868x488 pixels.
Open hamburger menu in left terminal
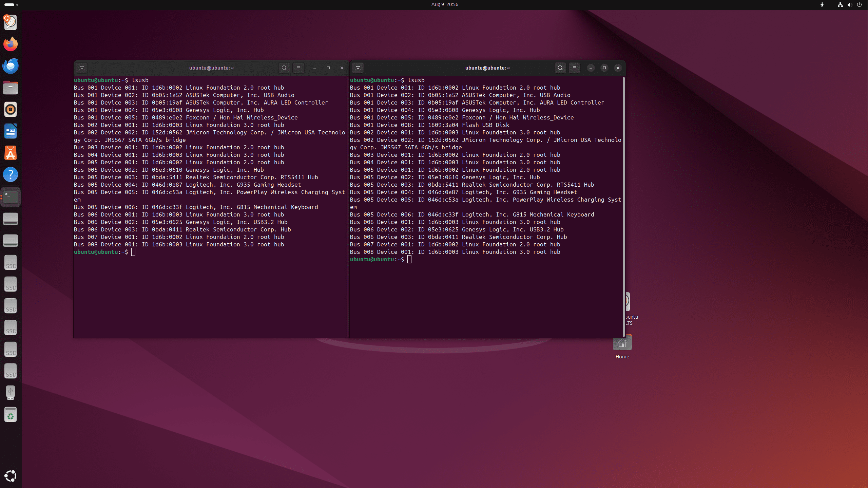tap(298, 68)
